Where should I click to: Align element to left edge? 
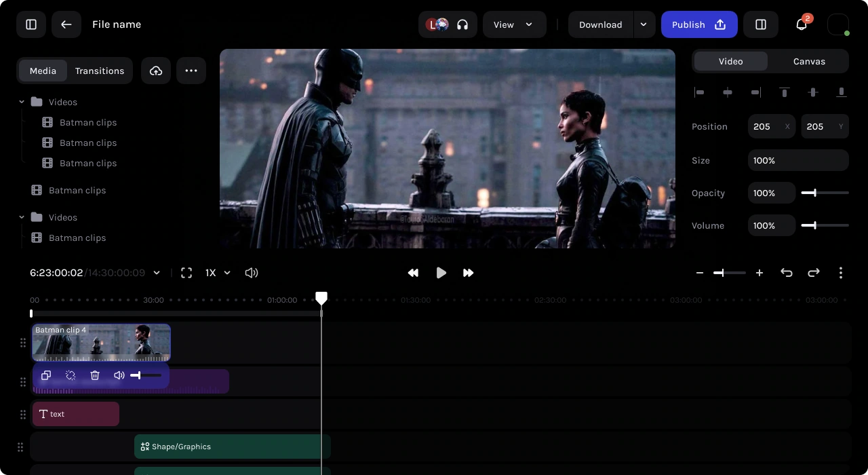point(700,92)
